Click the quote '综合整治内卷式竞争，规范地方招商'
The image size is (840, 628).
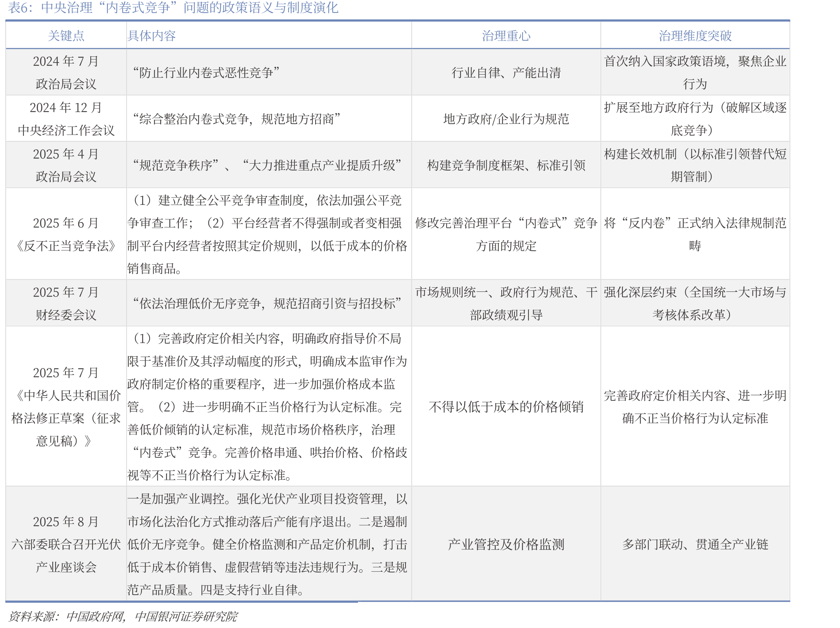pyautogui.click(x=236, y=119)
